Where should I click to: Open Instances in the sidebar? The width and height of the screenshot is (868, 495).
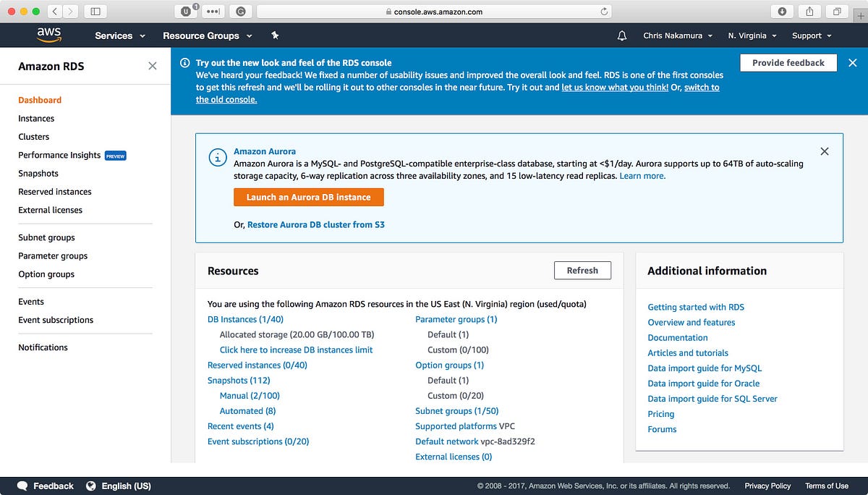[36, 119]
